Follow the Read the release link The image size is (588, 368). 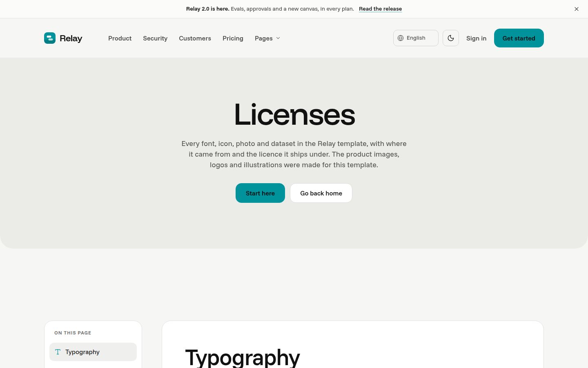point(380,9)
